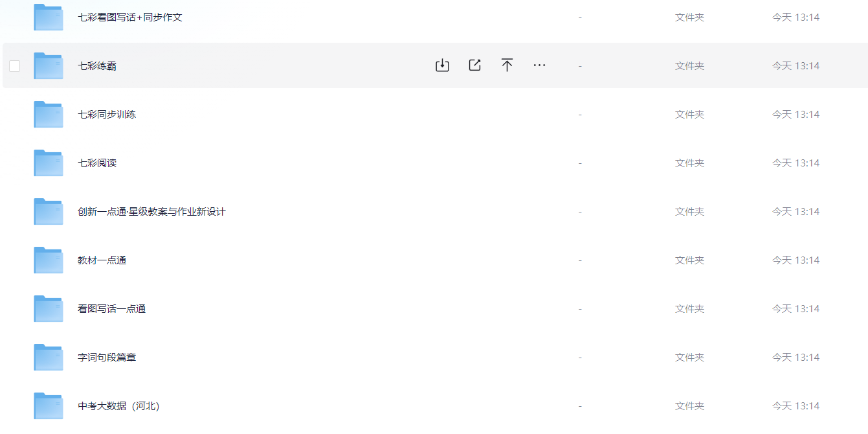Open the 字词句段篇章 folder name
868x434 pixels.
tap(107, 358)
